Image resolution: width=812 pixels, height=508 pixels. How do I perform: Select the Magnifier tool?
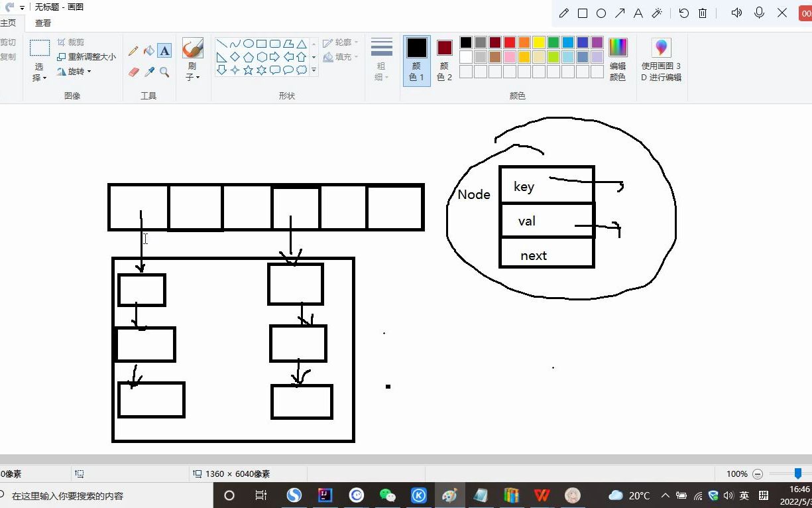pyautogui.click(x=164, y=72)
